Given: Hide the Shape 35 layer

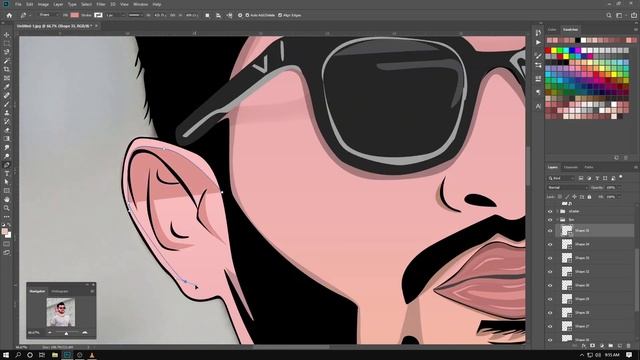Looking at the screenshot, I should (550, 231).
